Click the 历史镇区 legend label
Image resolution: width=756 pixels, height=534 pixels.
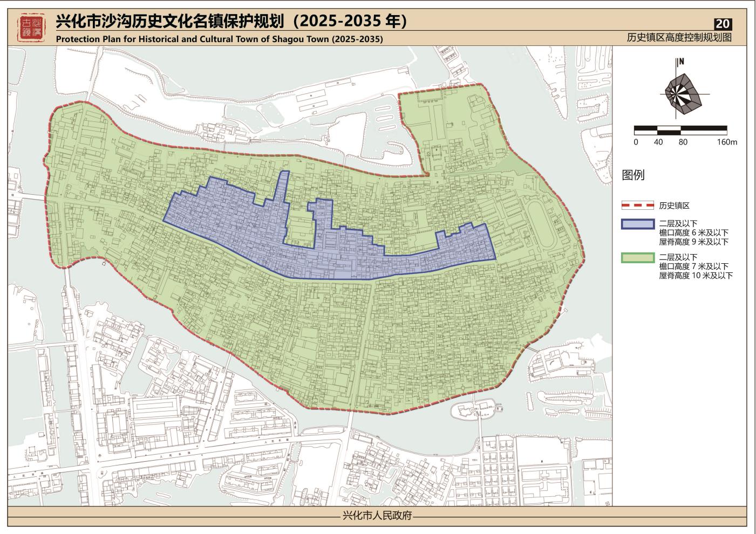click(674, 206)
